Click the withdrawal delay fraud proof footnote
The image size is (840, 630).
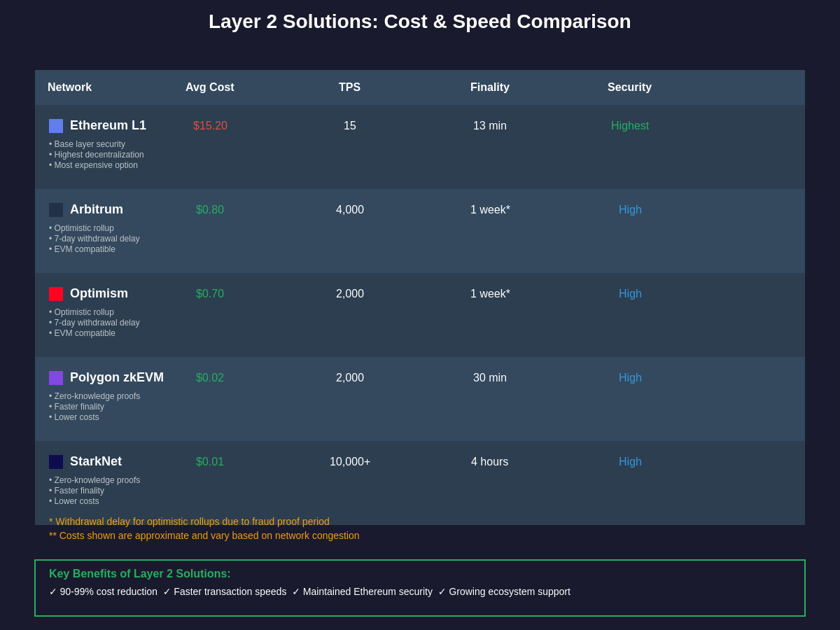189,521
